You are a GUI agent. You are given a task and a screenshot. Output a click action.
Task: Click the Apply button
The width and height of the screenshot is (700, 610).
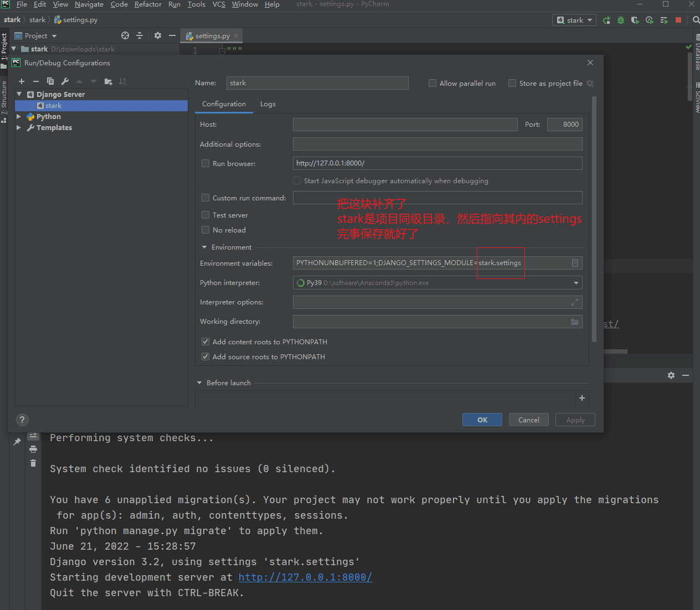575,420
